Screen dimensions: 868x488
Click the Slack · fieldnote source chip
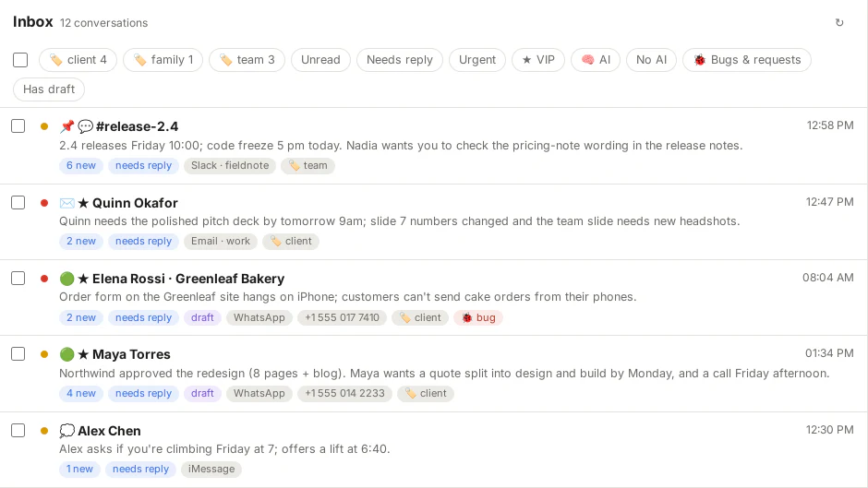pyautogui.click(x=230, y=165)
